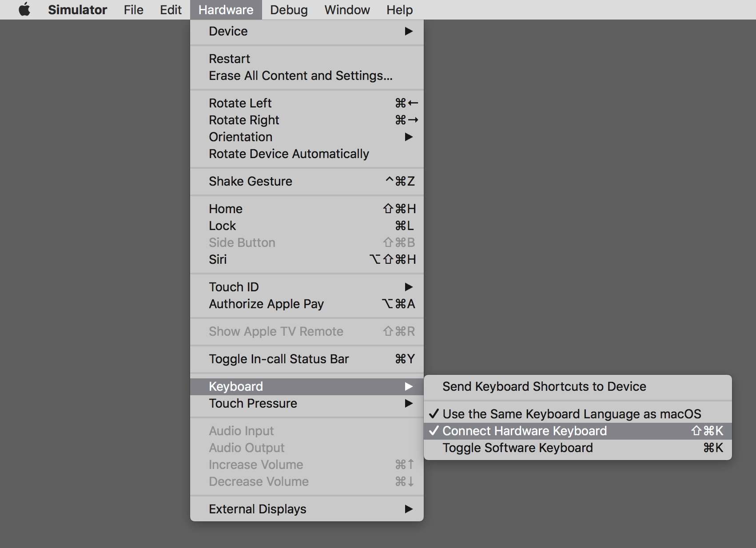This screenshot has height=548, width=756.
Task: Toggle In-call Status Bar
Action: [306, 359]
